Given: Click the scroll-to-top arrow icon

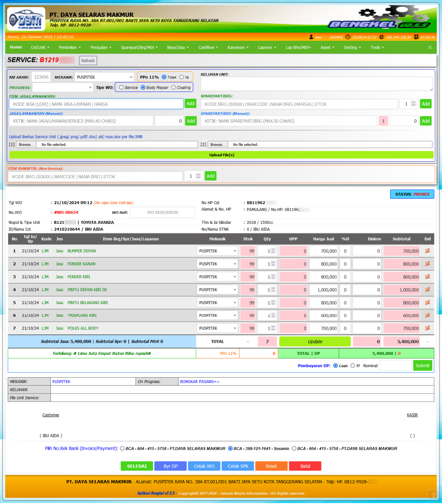Looking at the screenshot, I should [432, 494].
